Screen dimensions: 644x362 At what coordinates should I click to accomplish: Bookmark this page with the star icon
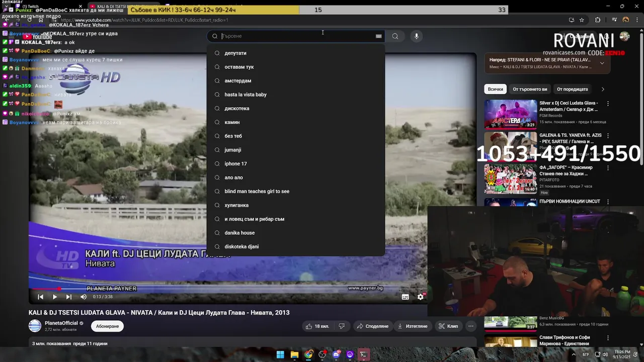(582, 20)
